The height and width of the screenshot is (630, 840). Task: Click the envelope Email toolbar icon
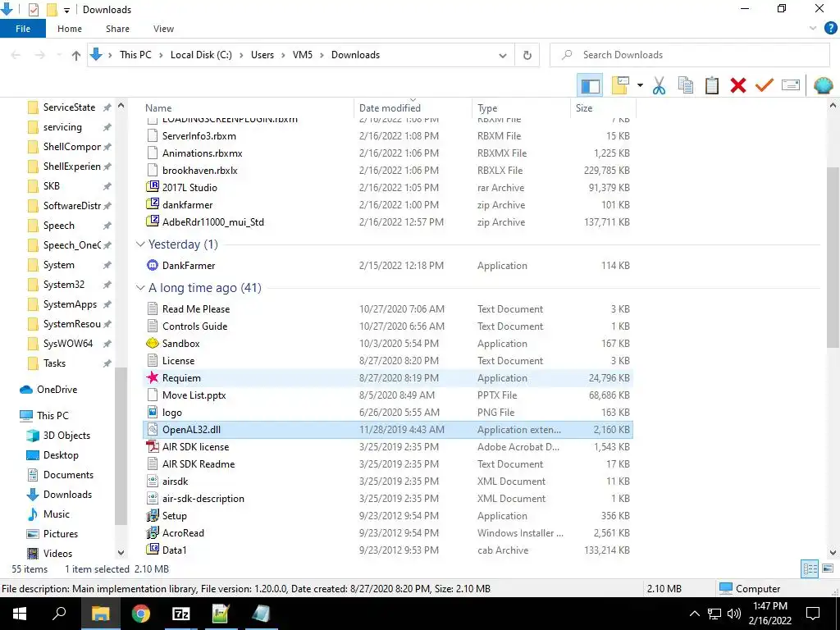pyautogui.click(x=791, y=85)
